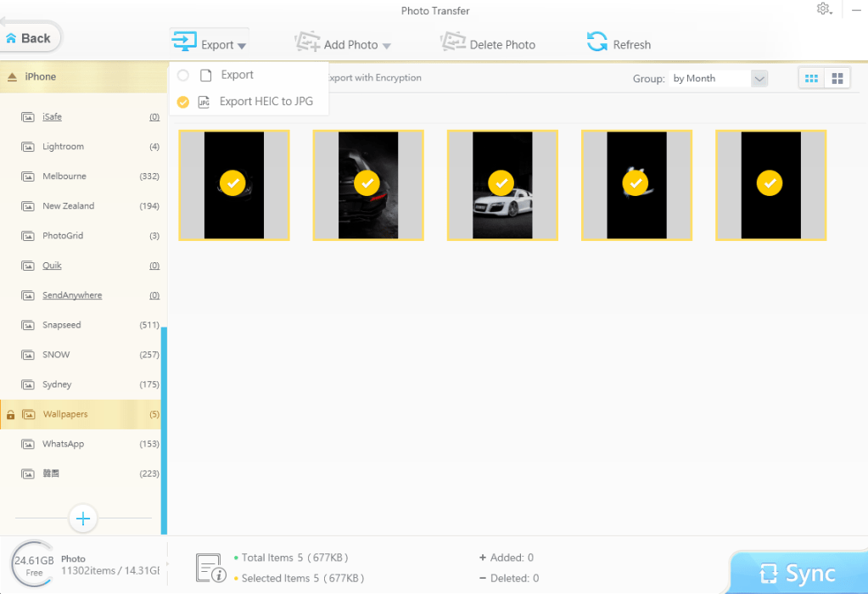
Task: Click the item info icon in status bar
Action: (x=210, y=567)
